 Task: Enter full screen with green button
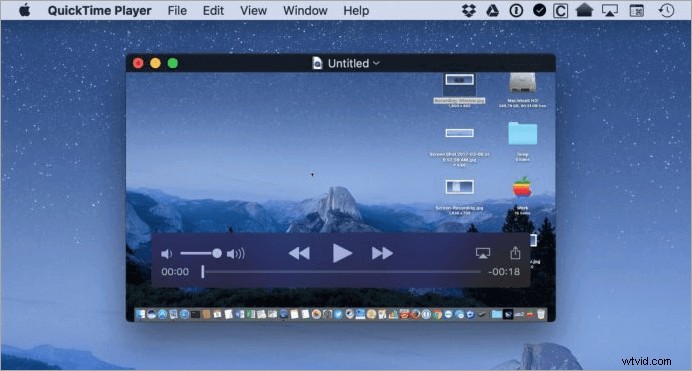coord(173,63)
